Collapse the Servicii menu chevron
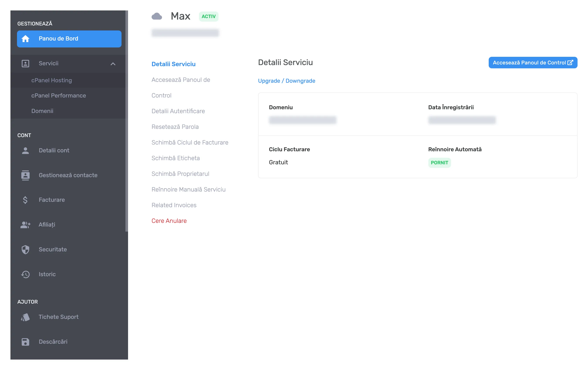This screenshot has width=588, height=370. [113, 64]
